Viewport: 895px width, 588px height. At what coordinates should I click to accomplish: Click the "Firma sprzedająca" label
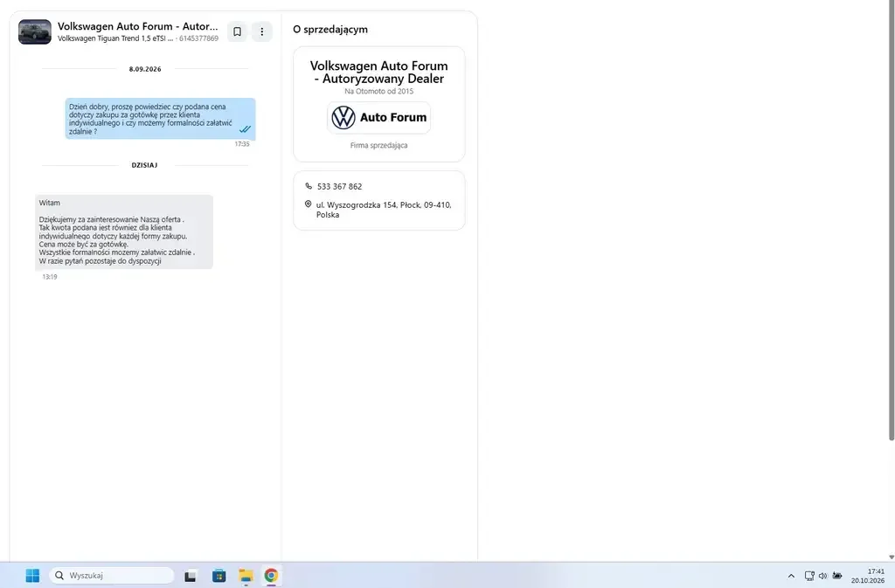[x=379, y=145]
